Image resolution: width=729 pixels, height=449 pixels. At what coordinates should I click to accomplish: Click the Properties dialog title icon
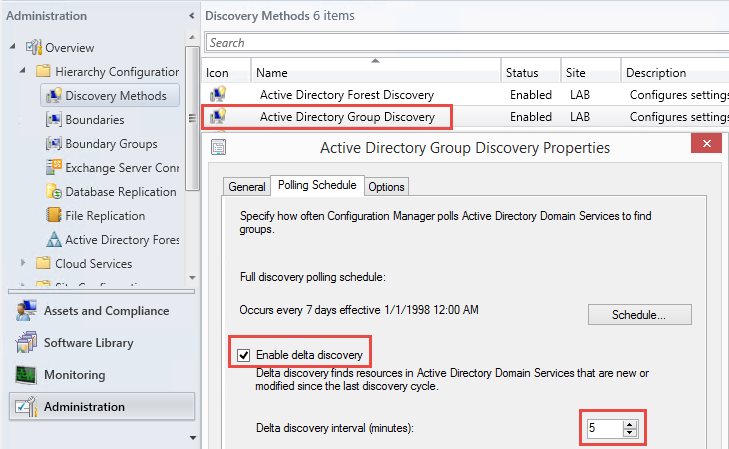(219, 147)
